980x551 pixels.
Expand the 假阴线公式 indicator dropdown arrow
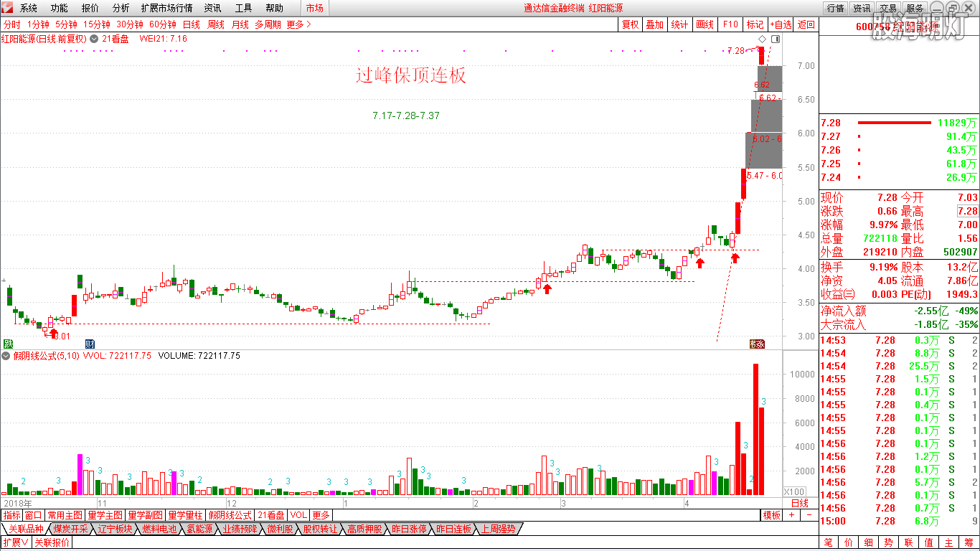pyautogui.click(x=6, y=355)
